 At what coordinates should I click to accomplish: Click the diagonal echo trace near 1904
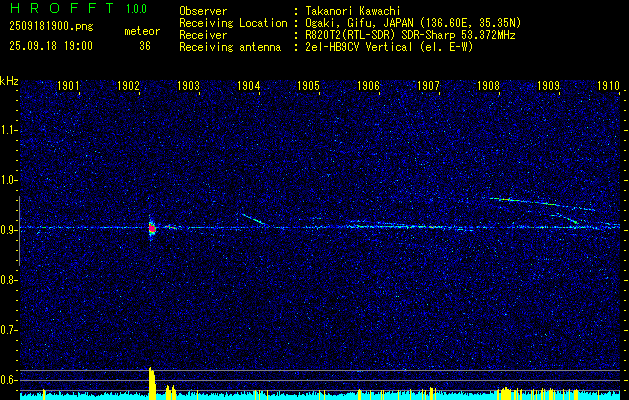pos(254,219)
